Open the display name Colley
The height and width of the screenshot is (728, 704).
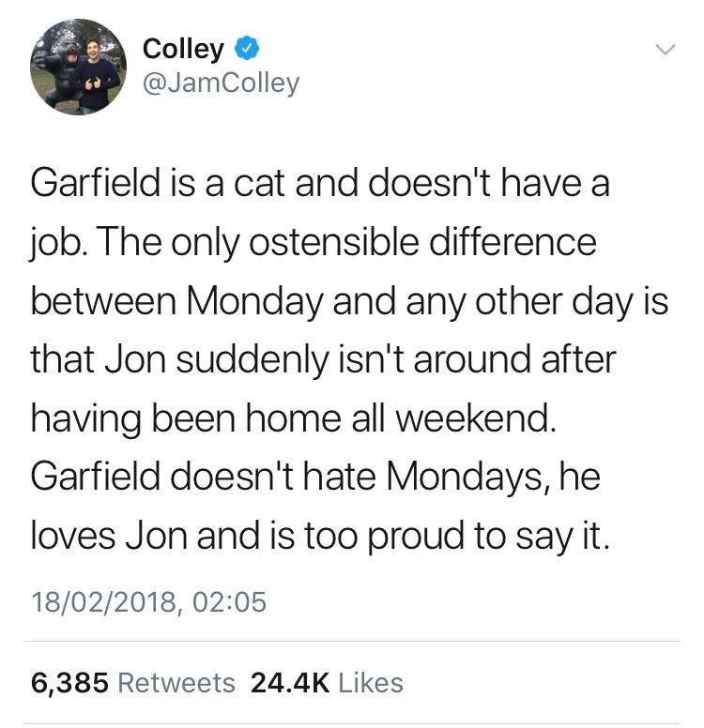pos(183,48)
